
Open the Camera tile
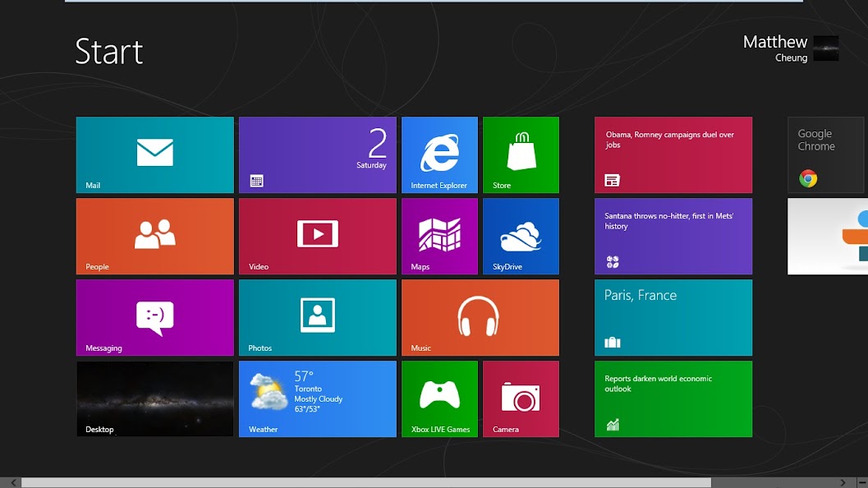521,398
